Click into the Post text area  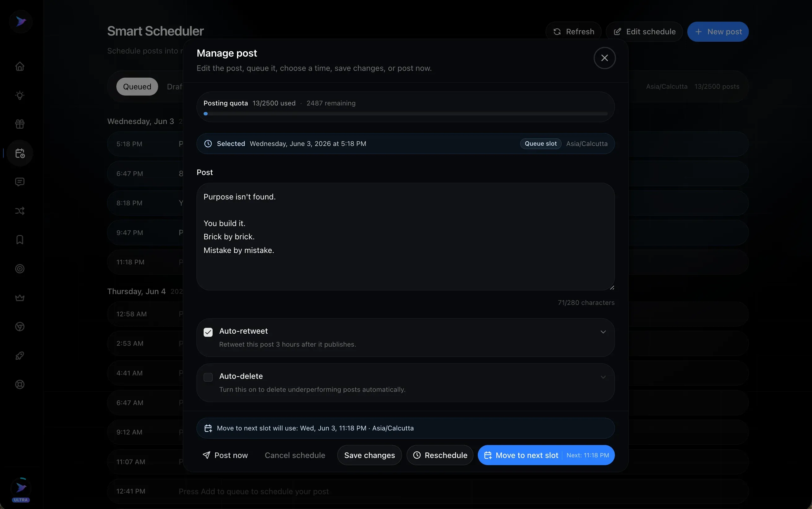click(405, 237)
